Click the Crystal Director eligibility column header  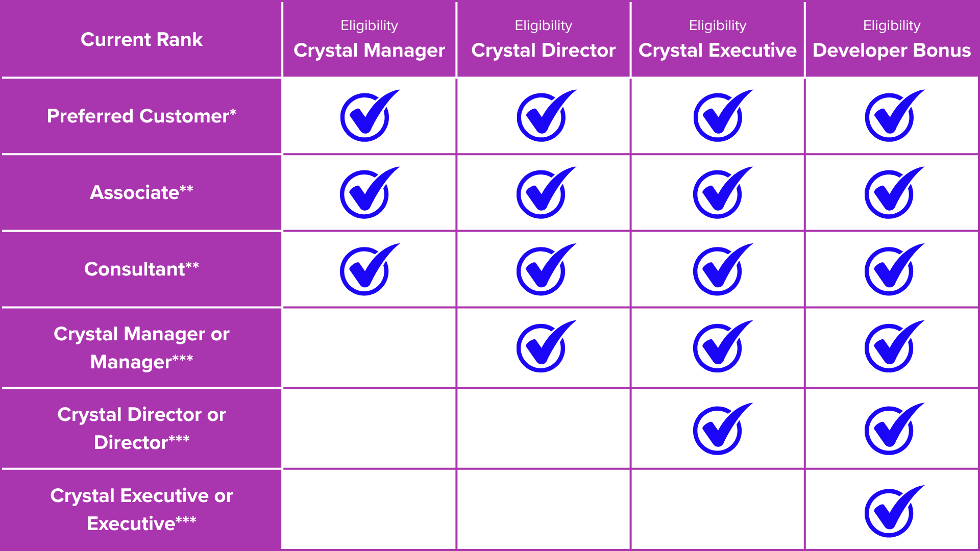pos(543,40)
